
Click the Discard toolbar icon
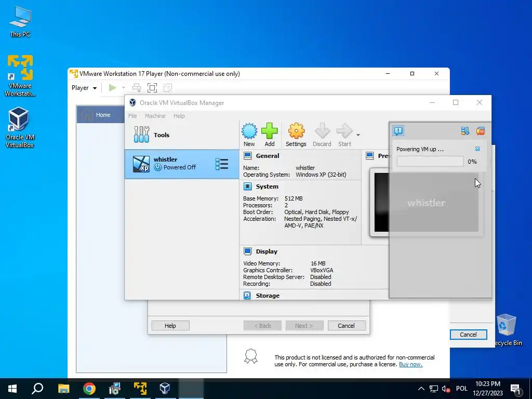pyautogui.click(x=322, y=131)
